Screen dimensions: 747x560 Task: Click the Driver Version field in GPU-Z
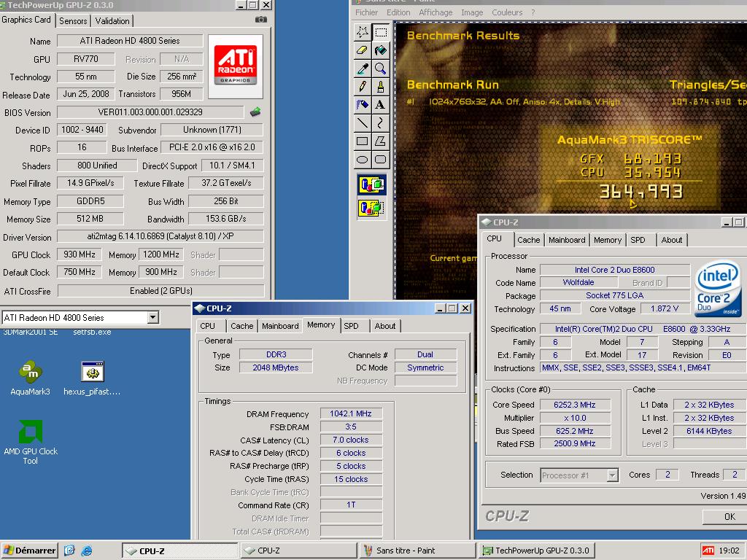[160, 236]
